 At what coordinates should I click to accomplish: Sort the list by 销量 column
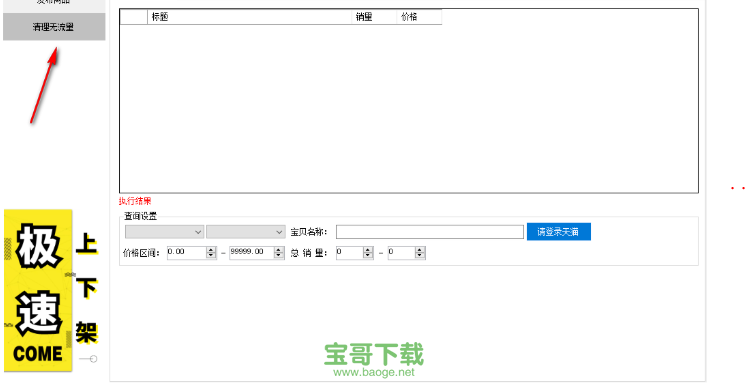coord(374,17)
